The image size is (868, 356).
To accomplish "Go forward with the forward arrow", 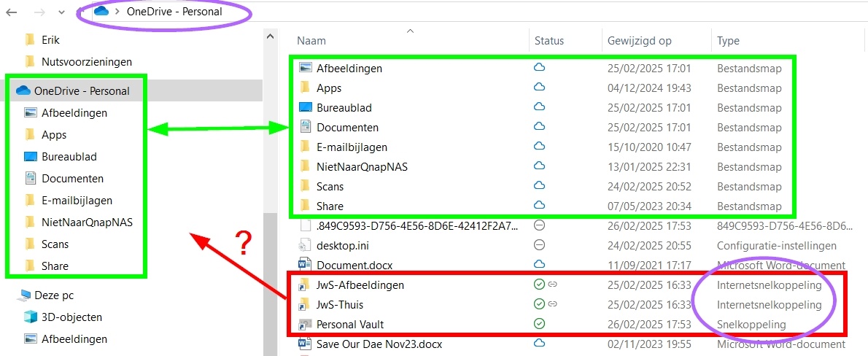I will (x=38, y=11).
